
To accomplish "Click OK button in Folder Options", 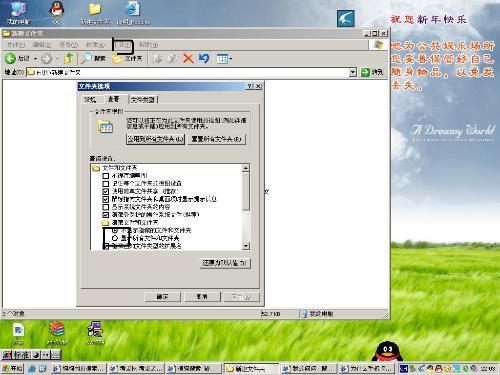I will (162, 297).
